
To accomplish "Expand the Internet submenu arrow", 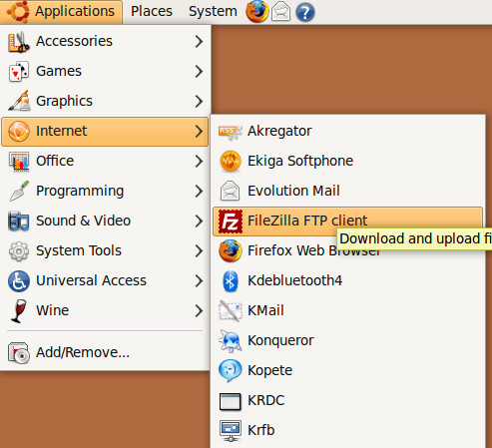I will click(x=199, y=131).
